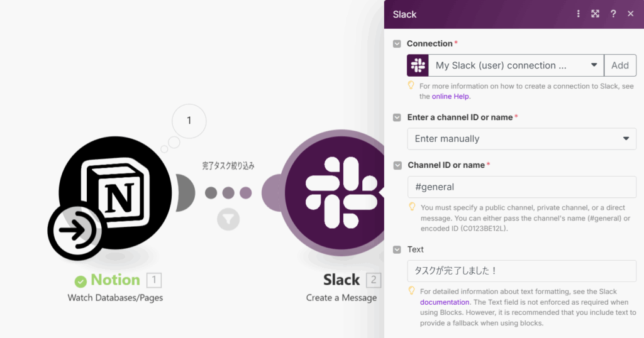Open the Slack documentation link

click(x=445, y=302)
